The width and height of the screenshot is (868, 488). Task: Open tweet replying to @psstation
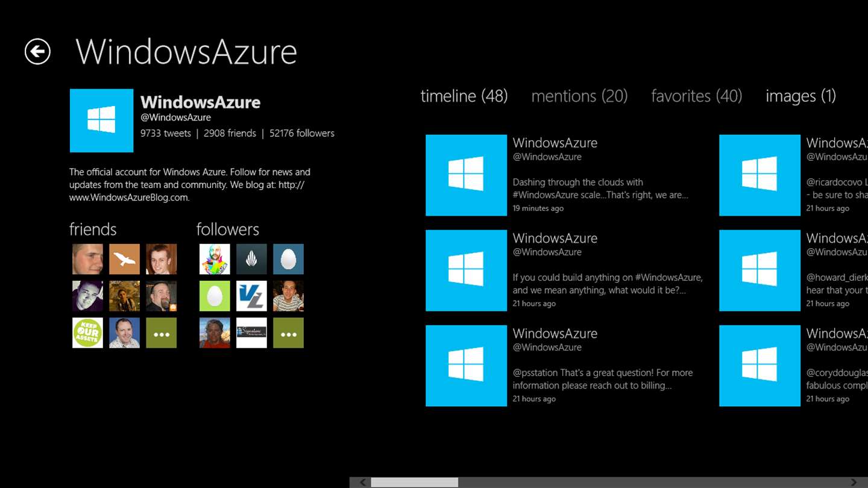tap(567, 366)
